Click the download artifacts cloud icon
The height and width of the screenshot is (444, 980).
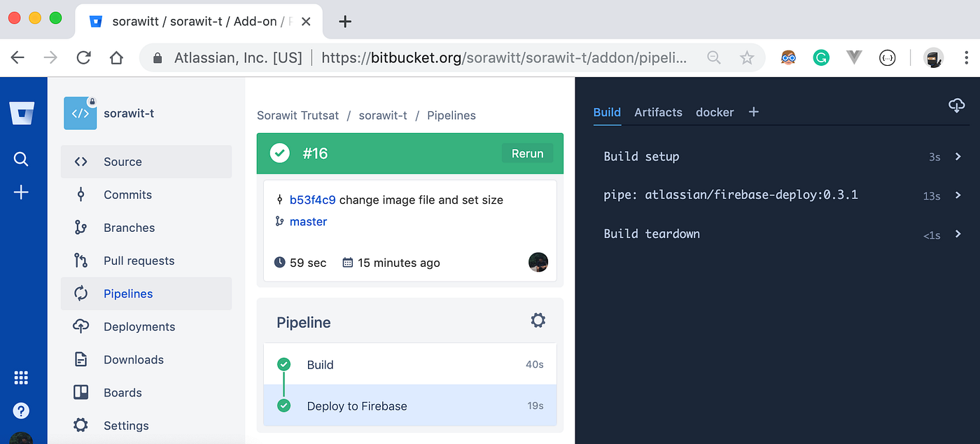coord(957,105)
